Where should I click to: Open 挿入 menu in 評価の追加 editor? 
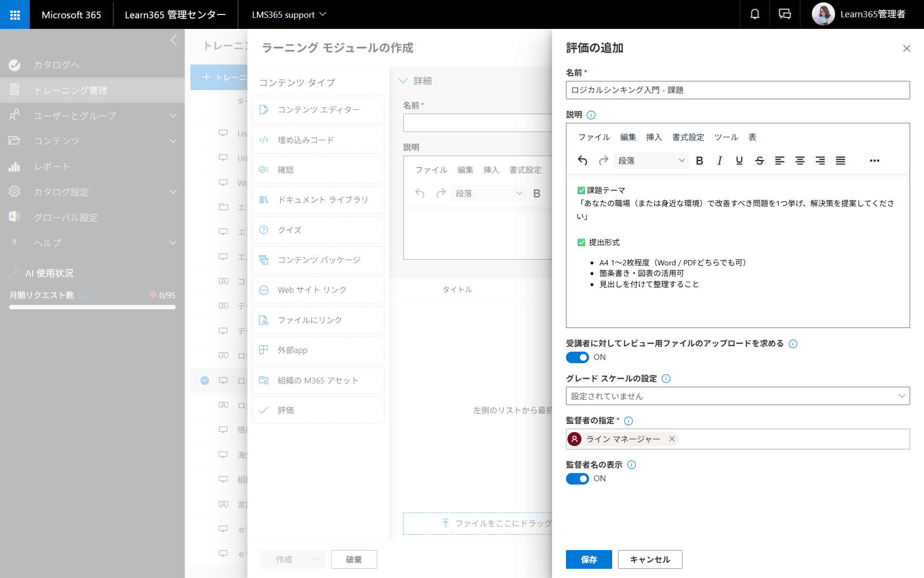tap(654, 137)
